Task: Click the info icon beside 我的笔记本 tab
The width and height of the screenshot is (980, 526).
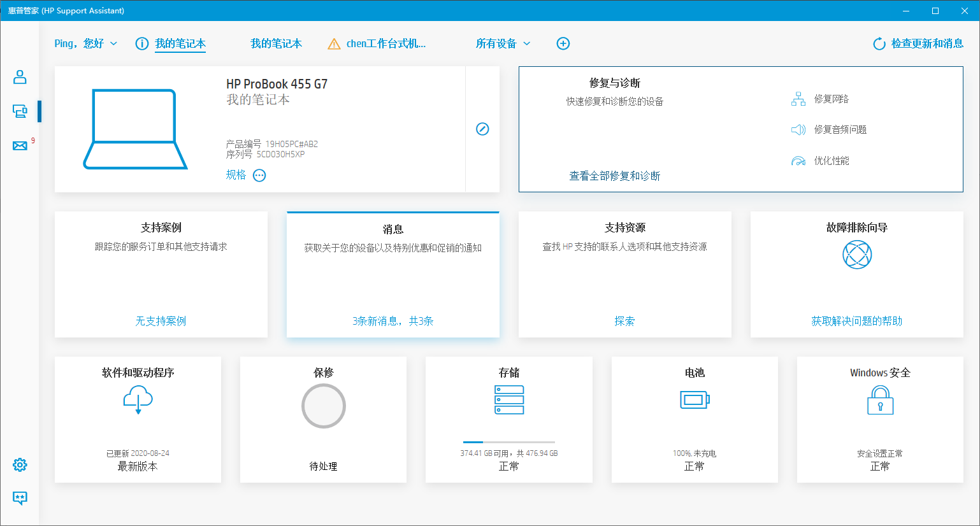Action: (x=142, y=43)
